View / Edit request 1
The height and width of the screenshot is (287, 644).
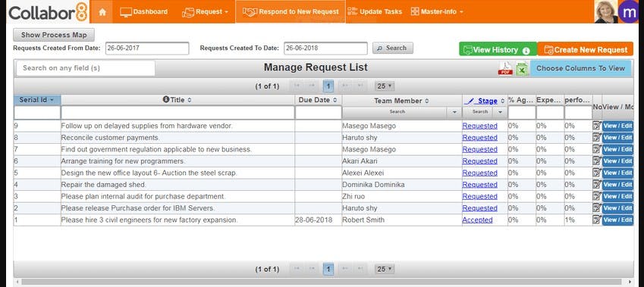pyautogui.click(x=617, y=220)
